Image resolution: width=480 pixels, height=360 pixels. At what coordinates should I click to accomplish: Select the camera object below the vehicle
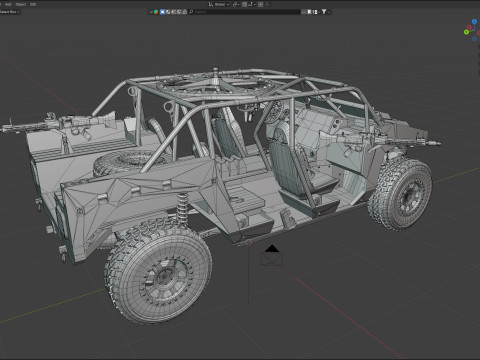pos(272,256)
